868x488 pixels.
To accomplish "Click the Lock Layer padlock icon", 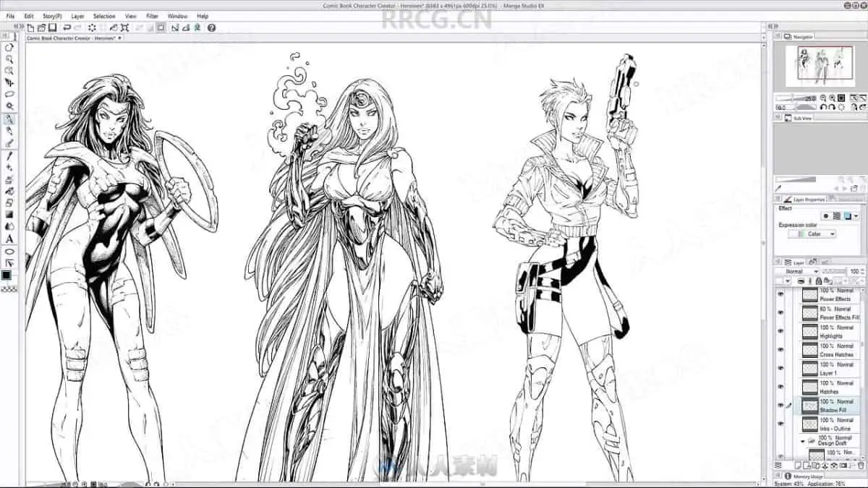I will tap(818, 281).
